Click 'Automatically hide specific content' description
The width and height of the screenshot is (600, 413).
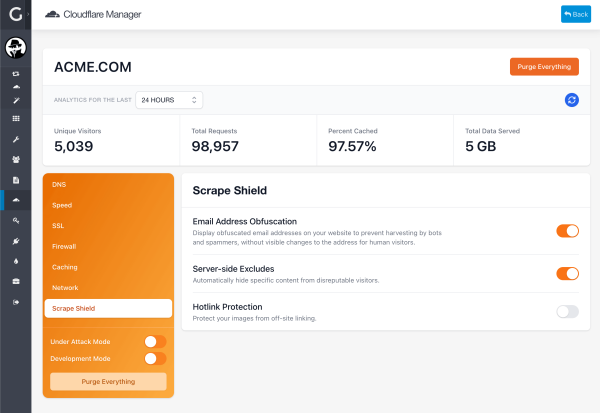[286, 280]
